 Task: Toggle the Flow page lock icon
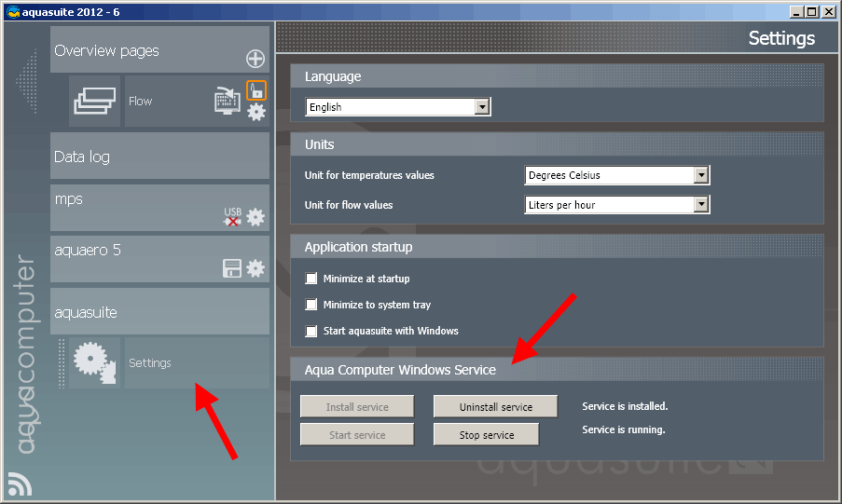click(x=256, y=90)
